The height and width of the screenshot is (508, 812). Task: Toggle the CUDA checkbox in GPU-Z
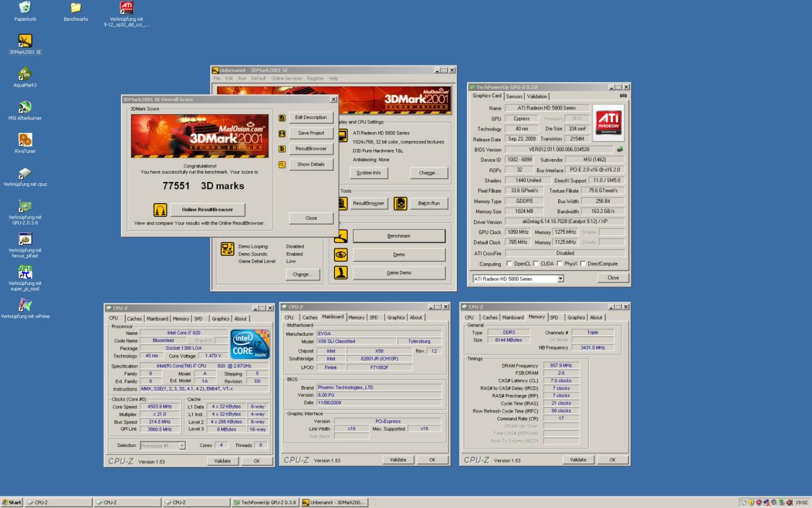pos(536,264)
